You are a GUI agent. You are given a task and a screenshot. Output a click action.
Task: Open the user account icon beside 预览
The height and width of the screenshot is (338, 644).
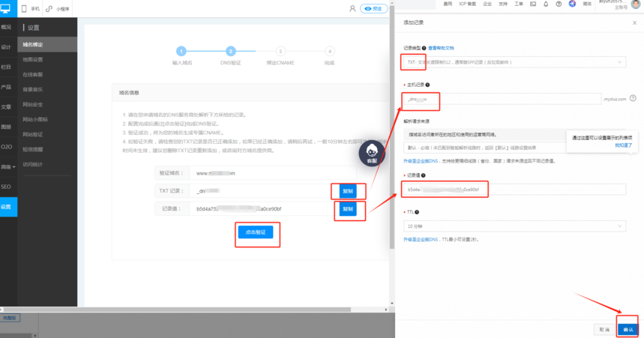click(x=352, y=8)
